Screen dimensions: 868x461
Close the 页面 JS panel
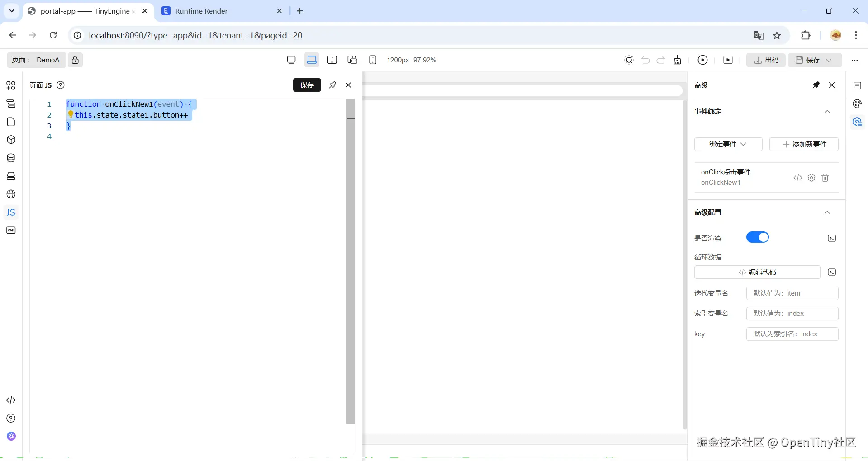click(348, 85)
